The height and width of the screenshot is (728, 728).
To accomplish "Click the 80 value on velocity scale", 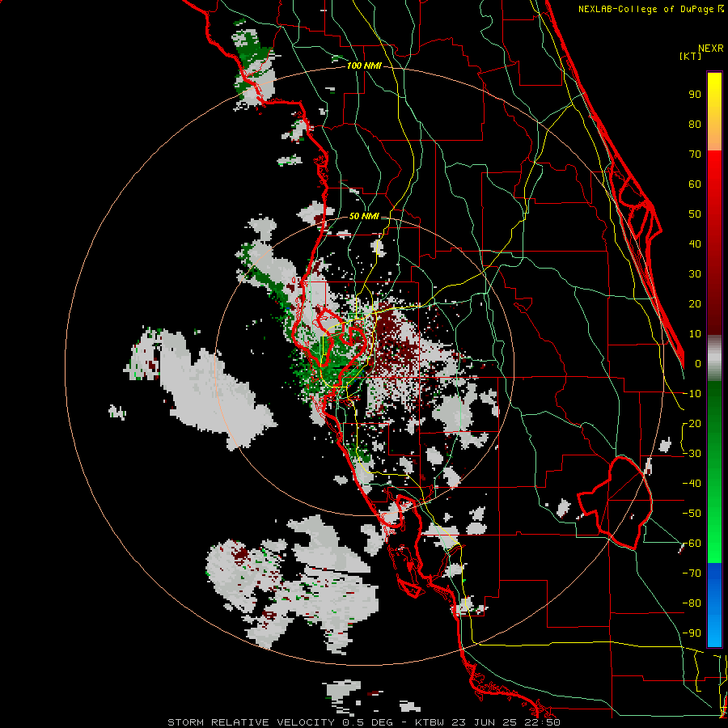I will tap(695, 124).
